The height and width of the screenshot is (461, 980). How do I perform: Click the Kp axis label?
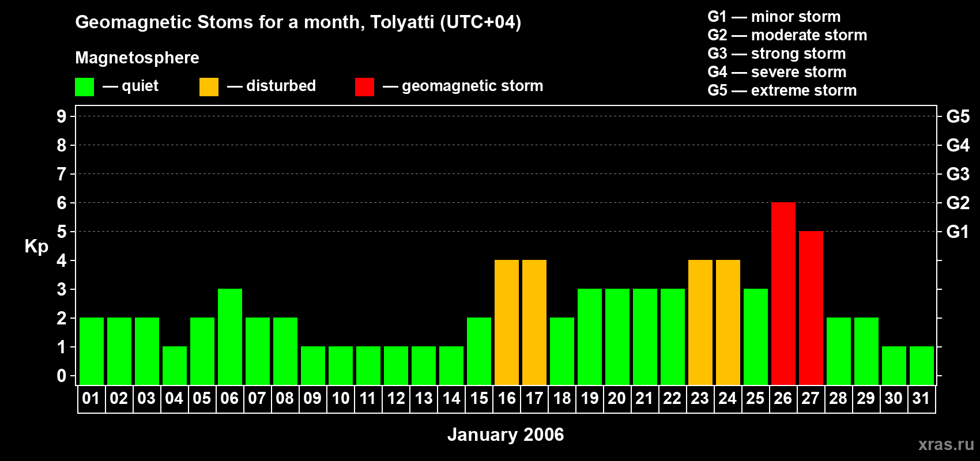click(36, 247)
